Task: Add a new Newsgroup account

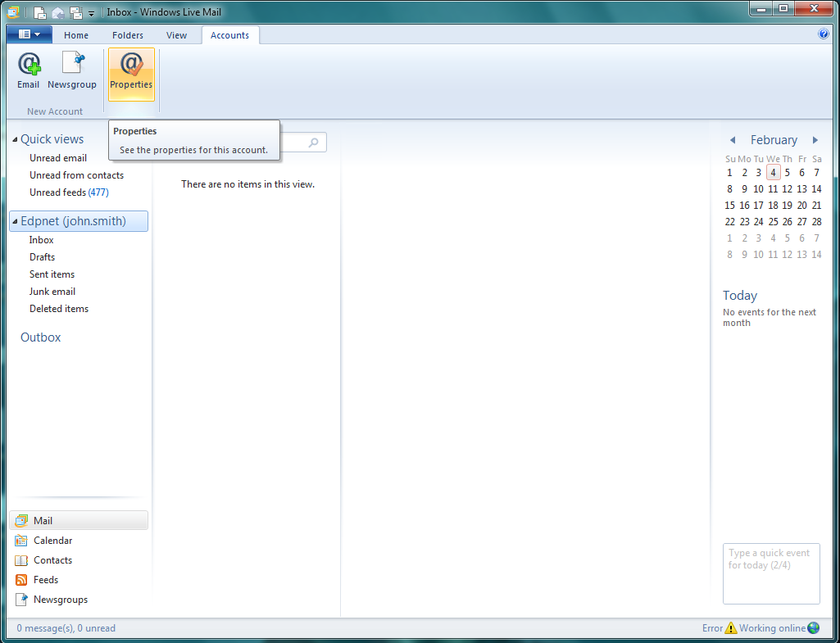Action: click(72, 70)
